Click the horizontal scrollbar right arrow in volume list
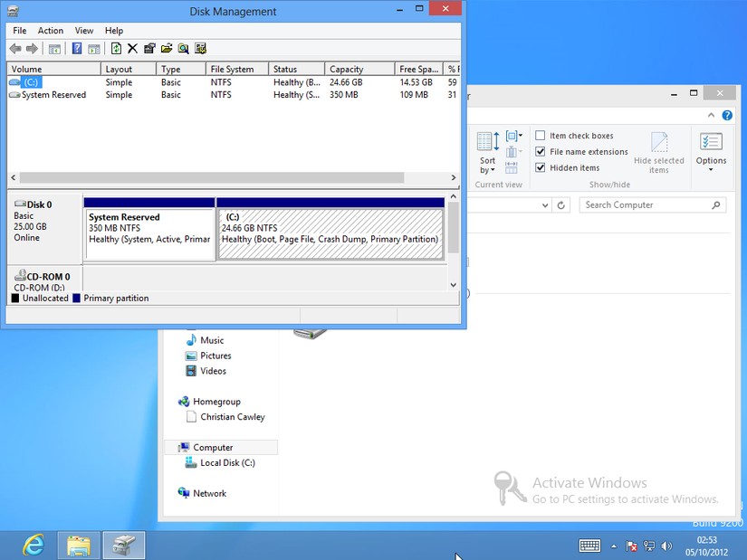 (x=453, y=177)
